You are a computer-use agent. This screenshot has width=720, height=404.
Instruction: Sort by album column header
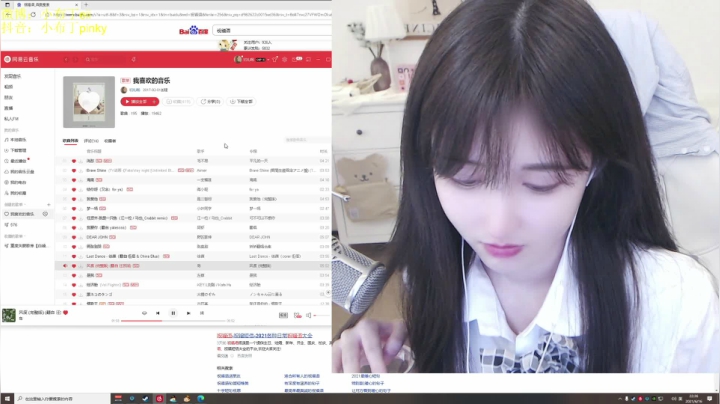click(253, 151)
